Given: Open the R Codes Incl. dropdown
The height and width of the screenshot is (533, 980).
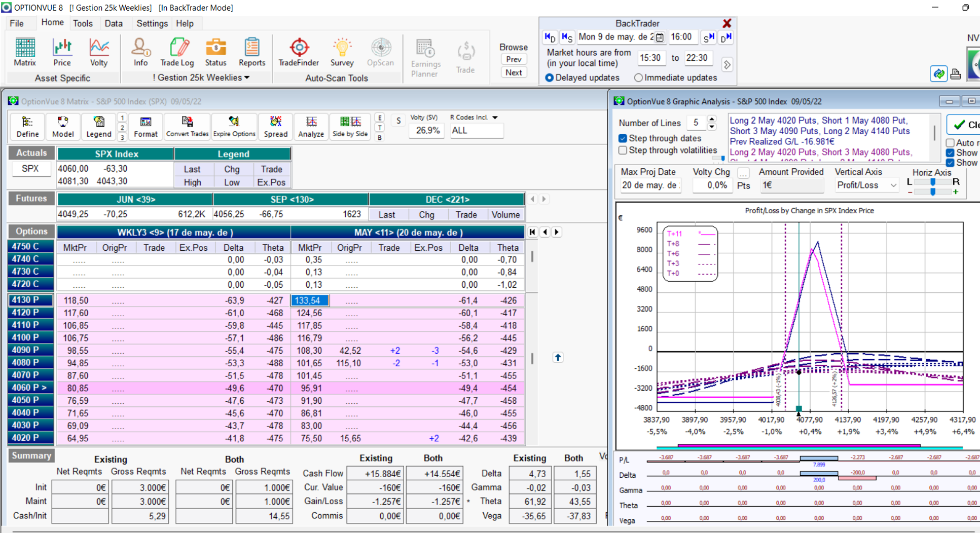Looking at the screenshot, I should click(495, 118).
